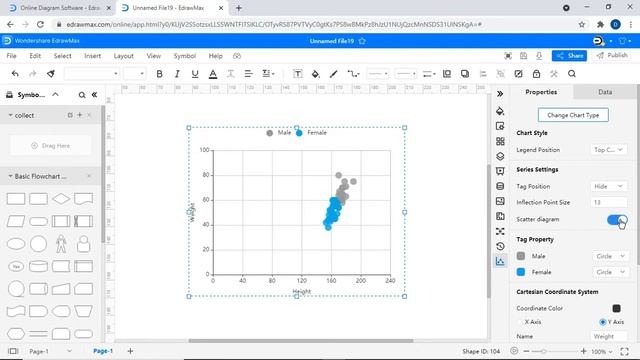
Task: Open the Layers sidebar icon
Action: (500, 156)
